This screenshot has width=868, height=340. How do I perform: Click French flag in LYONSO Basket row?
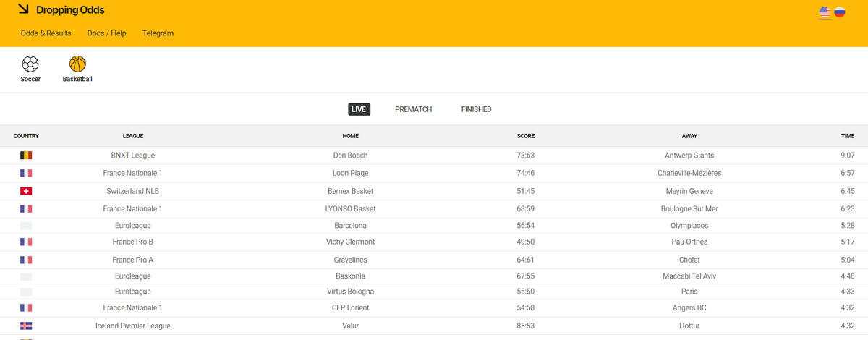click(x=26, y=209)
